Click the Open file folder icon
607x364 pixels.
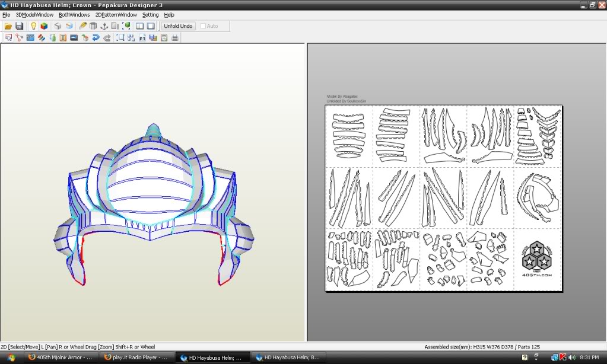[8, 26]
